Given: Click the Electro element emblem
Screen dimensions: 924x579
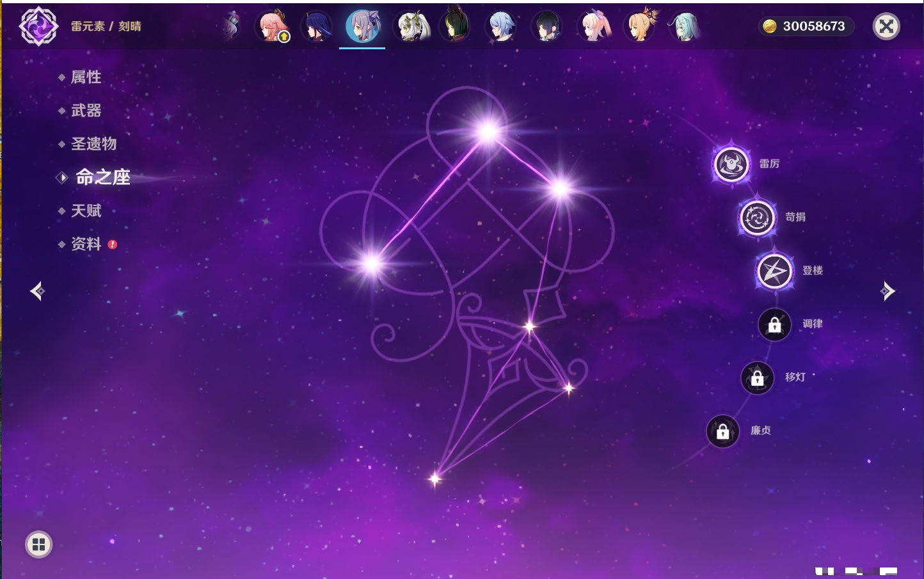Looking at the screenshot, I should (x=38, y=26).
